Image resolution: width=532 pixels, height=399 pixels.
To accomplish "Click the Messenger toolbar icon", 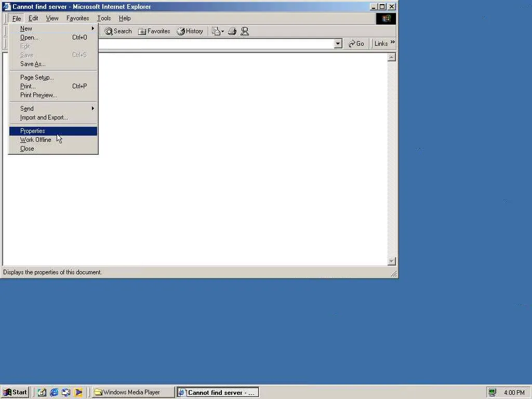I will (x=245, y=31).
